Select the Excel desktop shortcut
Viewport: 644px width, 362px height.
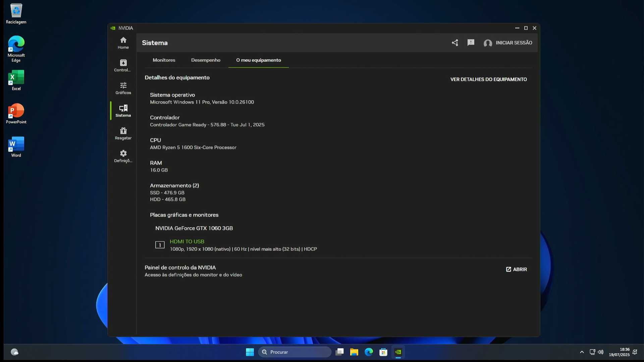pyautogui.click(x=16, y=80)
